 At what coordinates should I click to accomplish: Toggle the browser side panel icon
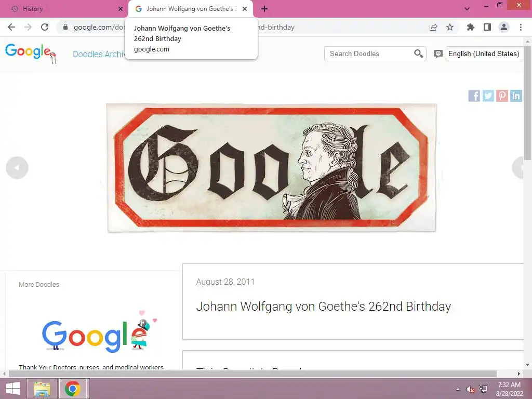tap(487, 27)
